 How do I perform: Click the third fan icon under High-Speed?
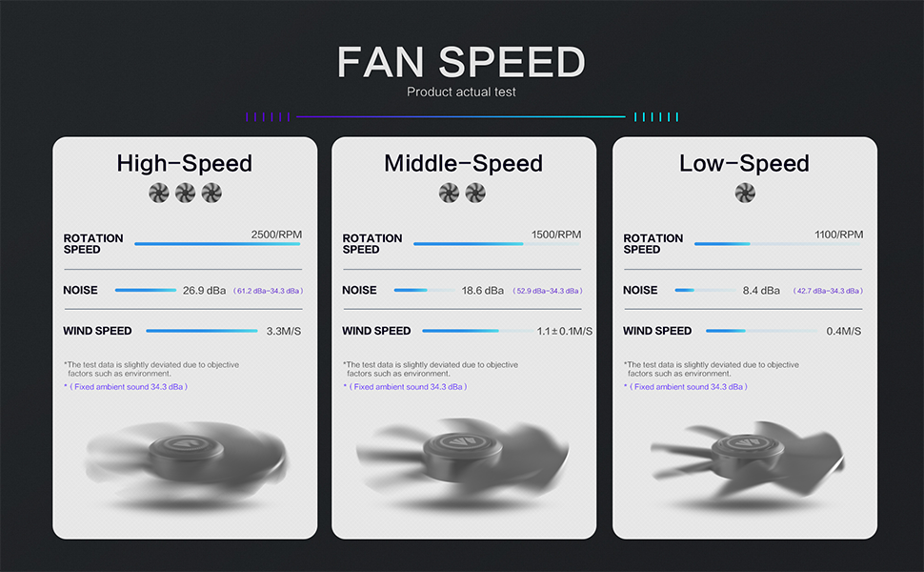pyautogui.click(x=211, y=193)
